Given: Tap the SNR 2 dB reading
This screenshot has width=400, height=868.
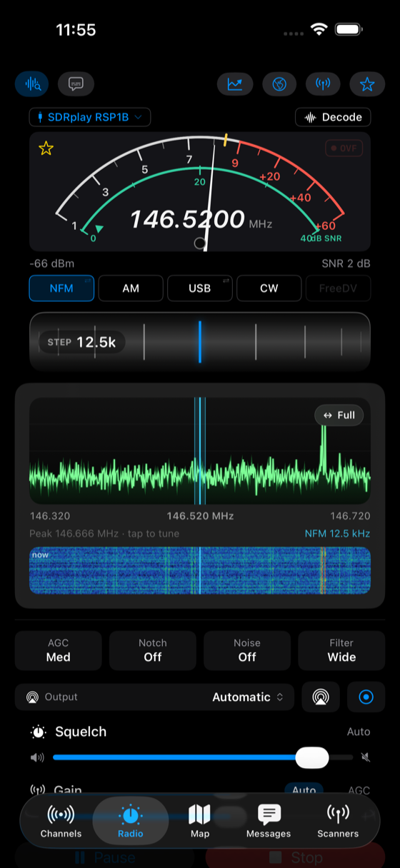Looking at the screenshot, I should 346,263.
